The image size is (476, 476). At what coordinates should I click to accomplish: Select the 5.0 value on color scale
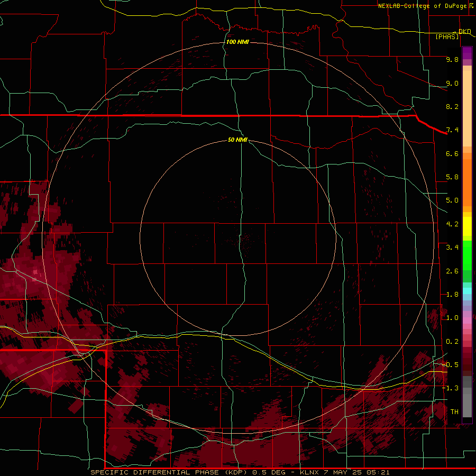coord(452,200)
